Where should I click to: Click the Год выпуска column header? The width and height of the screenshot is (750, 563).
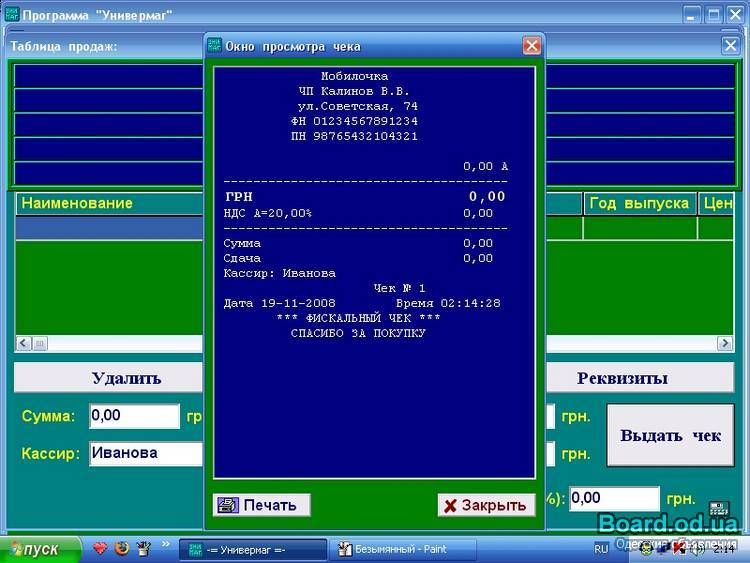point(639,203)
